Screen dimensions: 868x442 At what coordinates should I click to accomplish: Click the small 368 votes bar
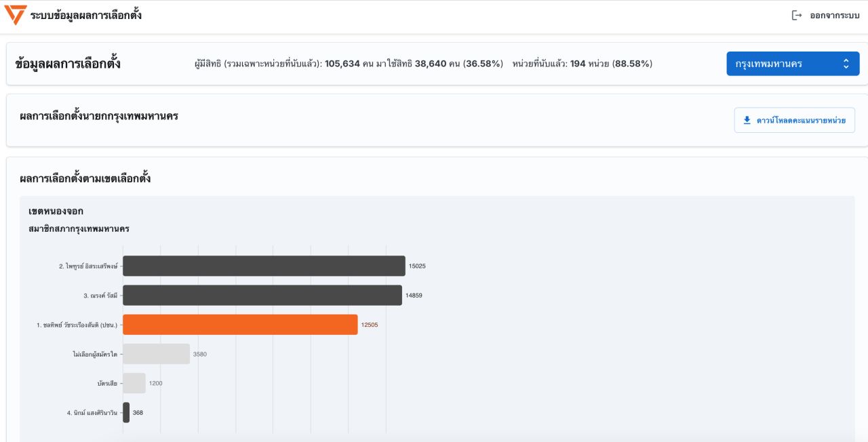click(126, 412)
